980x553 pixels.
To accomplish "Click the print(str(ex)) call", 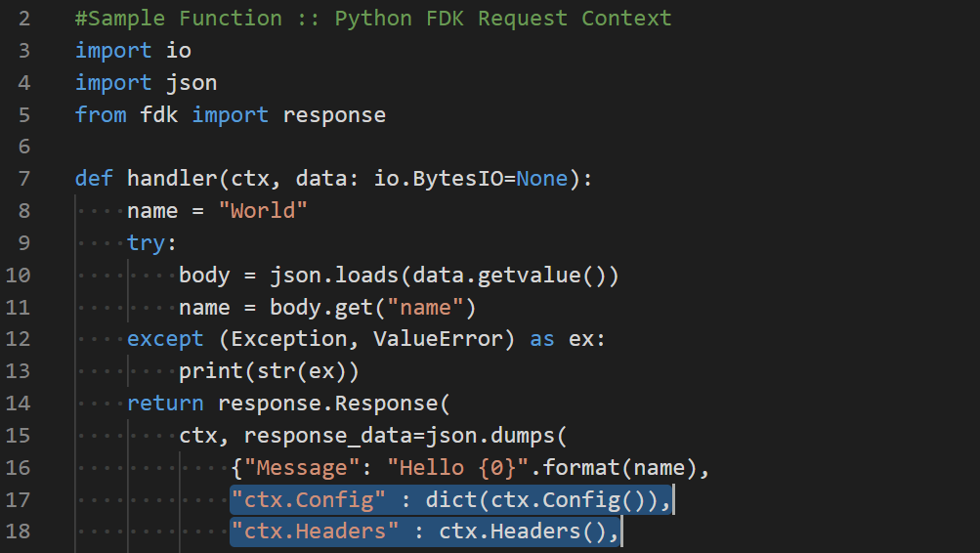I will pyautogui.click(x=269, y=371).
